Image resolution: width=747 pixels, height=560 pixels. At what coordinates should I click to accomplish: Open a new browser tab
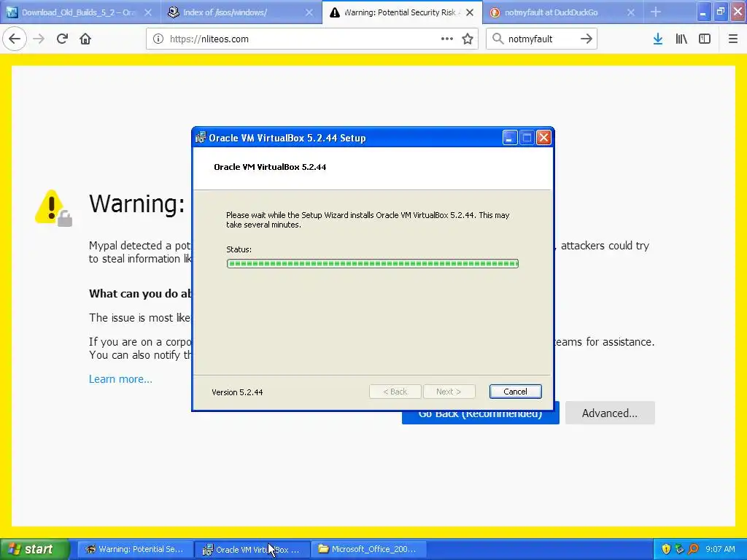pos(656,12)
